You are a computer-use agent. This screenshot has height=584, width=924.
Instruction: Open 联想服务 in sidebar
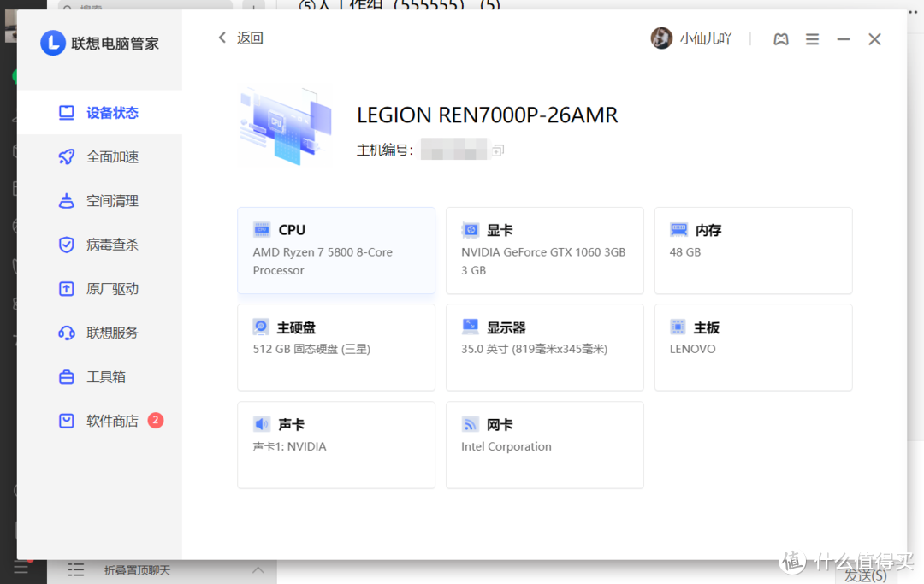(x=99, y=333)
